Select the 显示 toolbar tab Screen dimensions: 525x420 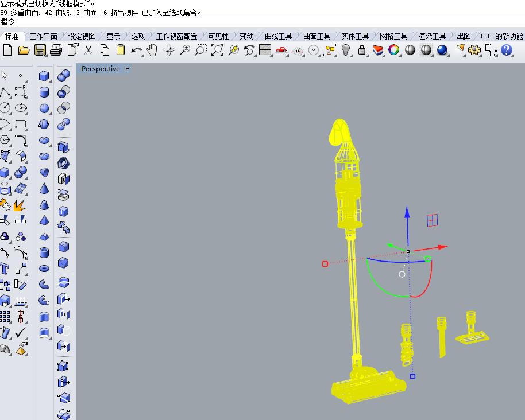113,36
